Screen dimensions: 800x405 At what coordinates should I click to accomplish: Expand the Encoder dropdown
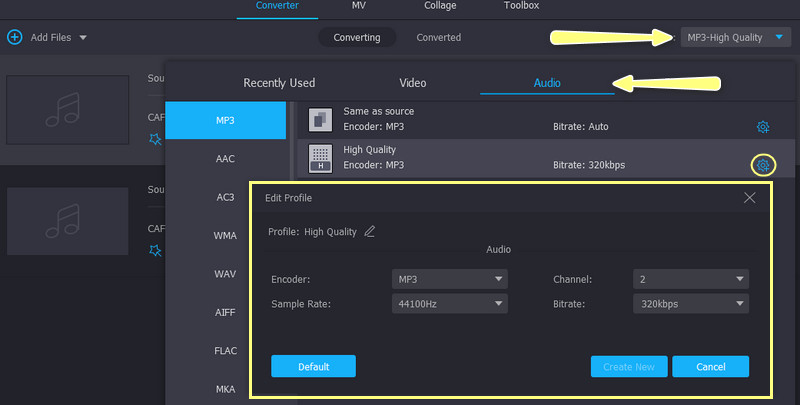click(450, 279)
